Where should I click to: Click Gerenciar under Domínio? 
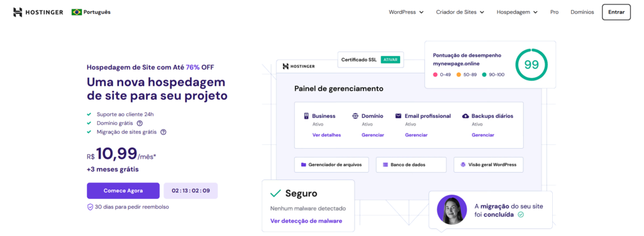(373, 135)
